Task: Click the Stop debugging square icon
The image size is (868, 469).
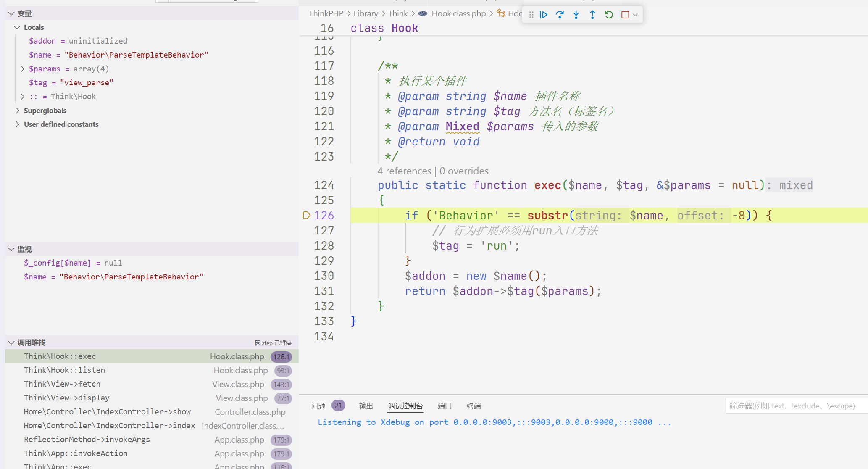Action: [625, 15]
